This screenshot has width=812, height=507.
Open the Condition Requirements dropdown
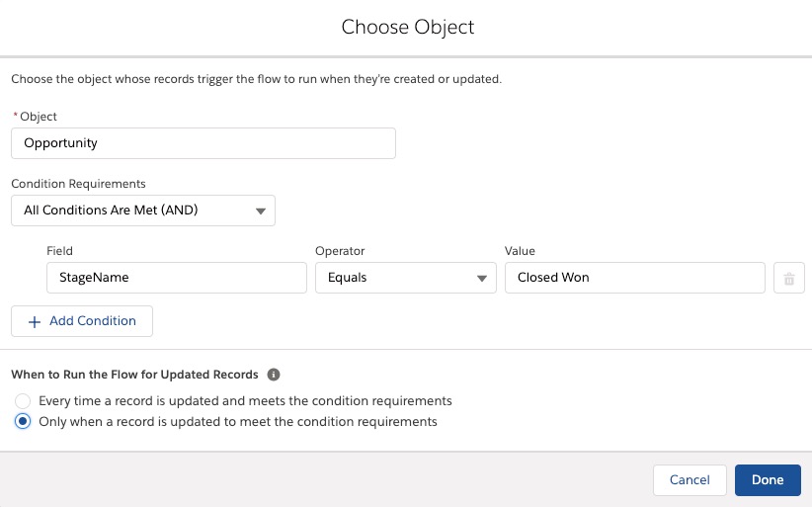pos(143,211)
